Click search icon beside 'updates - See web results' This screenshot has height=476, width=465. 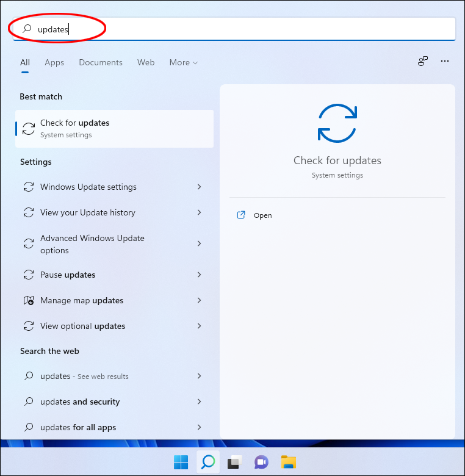(29, 376)
